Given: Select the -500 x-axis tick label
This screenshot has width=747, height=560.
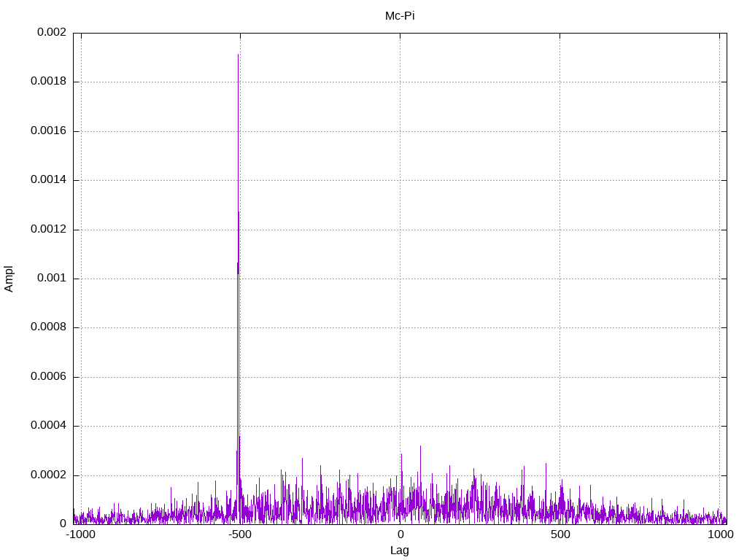Looking at the screenshot, I should pyautogui.click(x=239, y=534).
